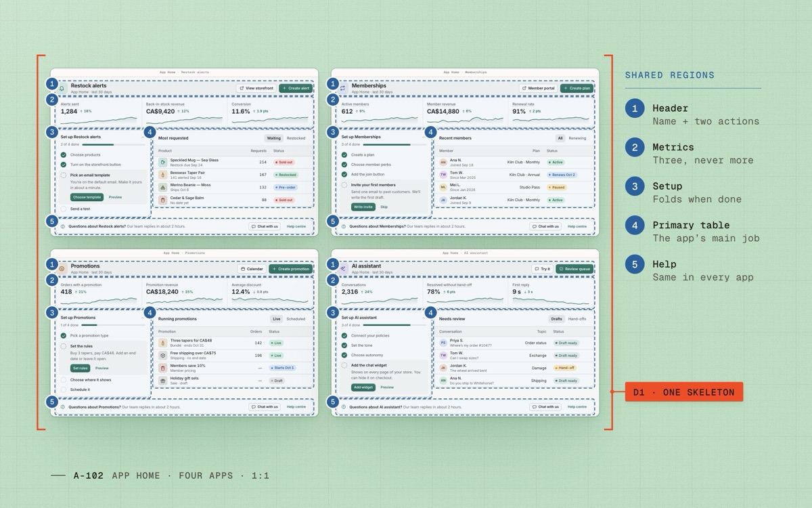812x508 pixels.
Task: Switch to the Scheduled tab in Running promotions
Action: point(296,319)
